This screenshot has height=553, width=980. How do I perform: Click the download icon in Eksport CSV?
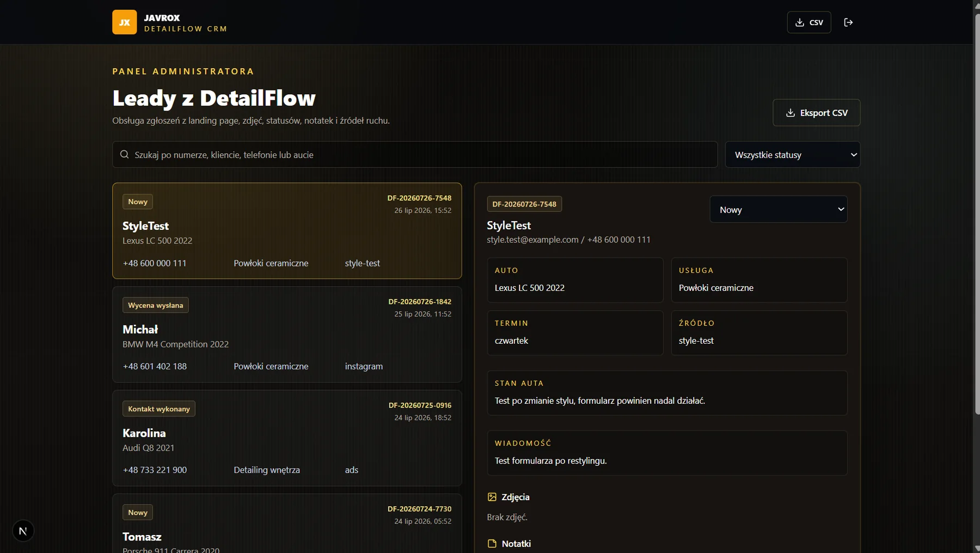(790, 113)
